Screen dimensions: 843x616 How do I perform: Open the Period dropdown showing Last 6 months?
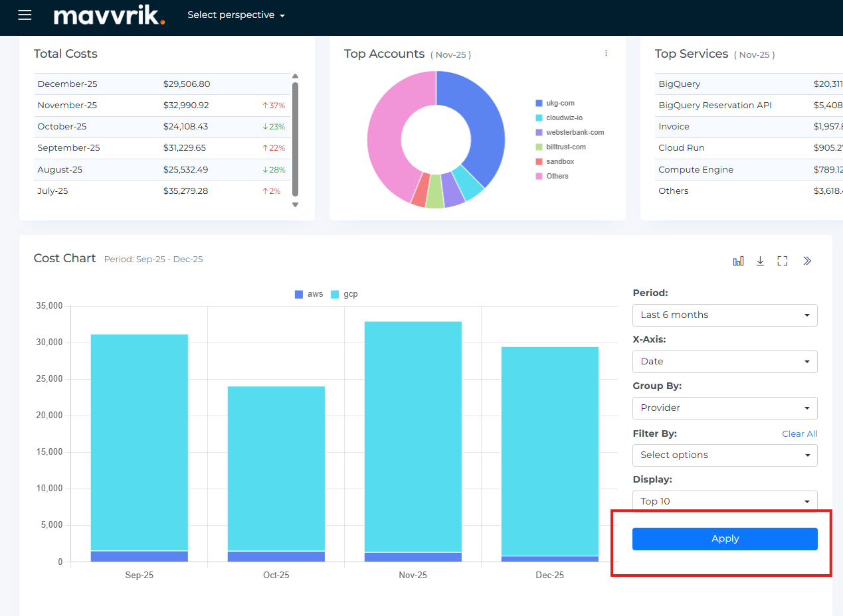[x=725, y=315]
